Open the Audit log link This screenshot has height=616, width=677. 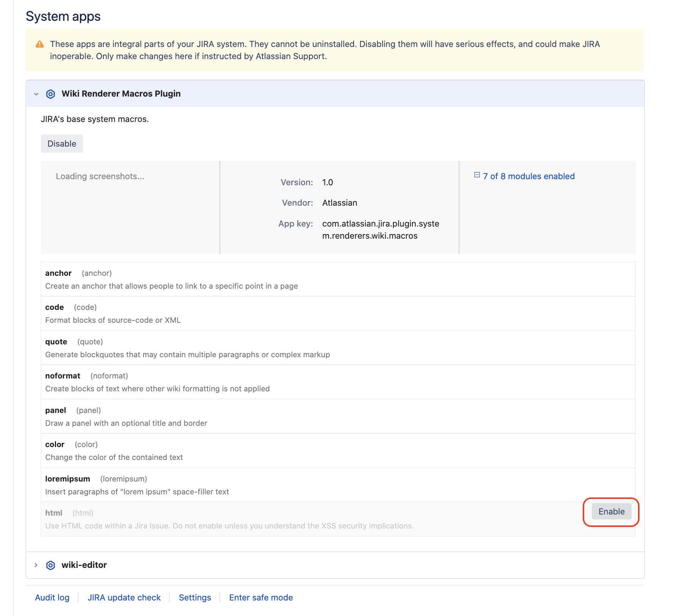click(x=52, y=597)
